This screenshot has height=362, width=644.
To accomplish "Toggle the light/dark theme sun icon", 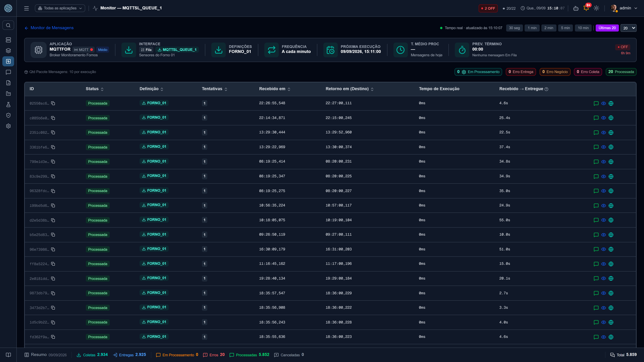I will click(596, 8).
